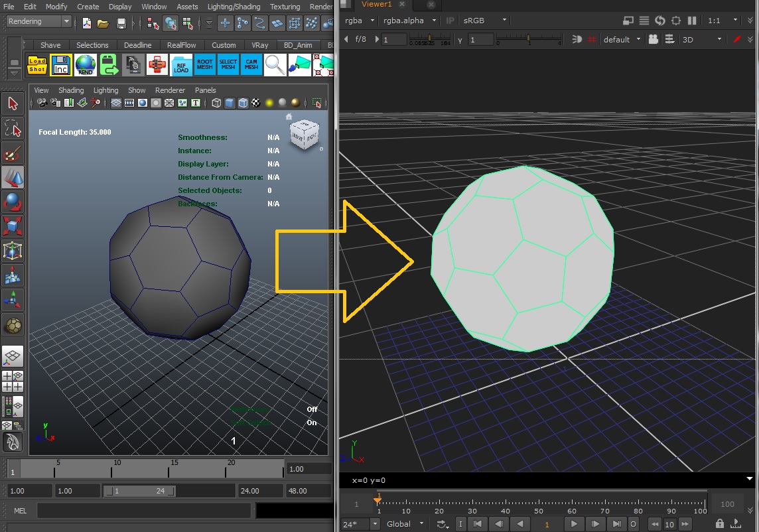Toggle use all lights yellow sphere

(x=269, y=103)
